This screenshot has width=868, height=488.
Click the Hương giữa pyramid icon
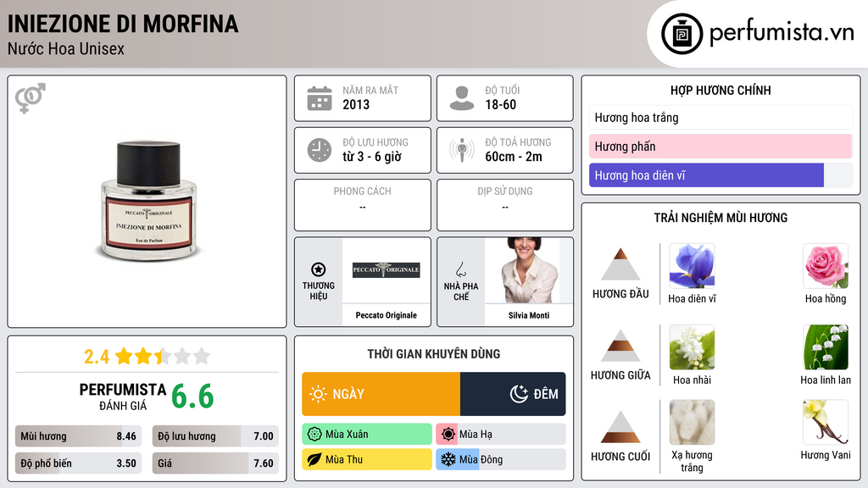(x=620, y=346)
